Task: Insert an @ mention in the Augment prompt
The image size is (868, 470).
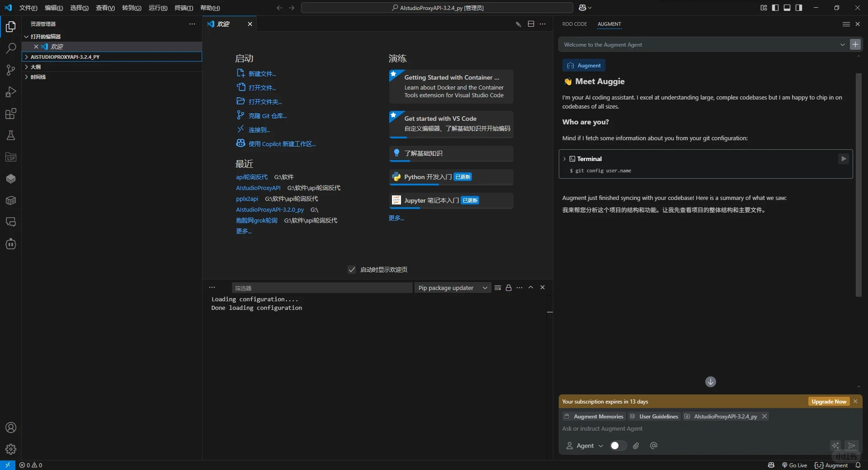Action: click(654, 446)
